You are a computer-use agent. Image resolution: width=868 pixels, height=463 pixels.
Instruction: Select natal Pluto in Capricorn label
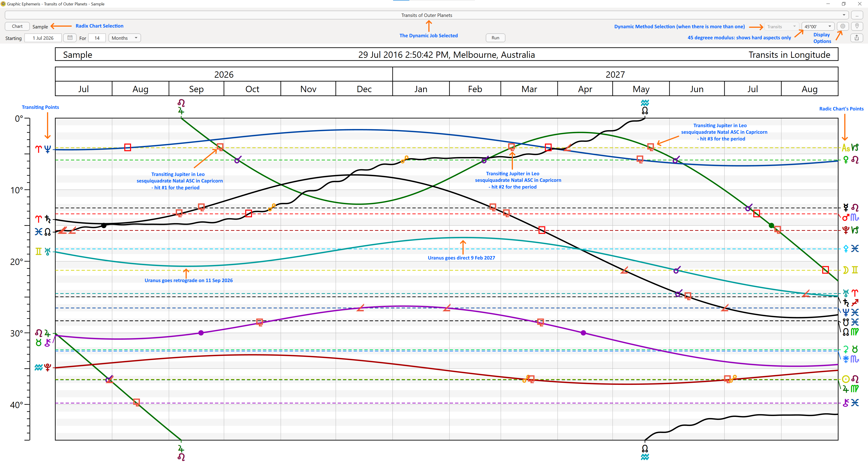click(x=850, y=230)
